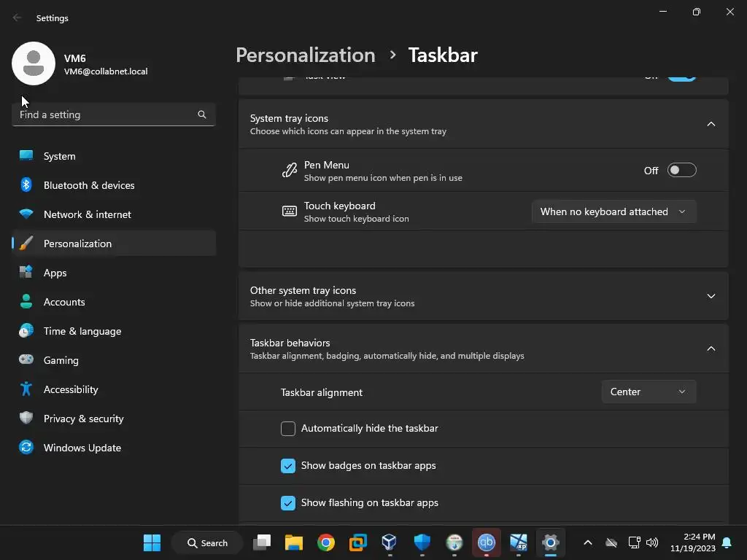Open the Taskbar alignment dropdown
This screenshot has height=560, width=747.
click(x=649, y=392)
